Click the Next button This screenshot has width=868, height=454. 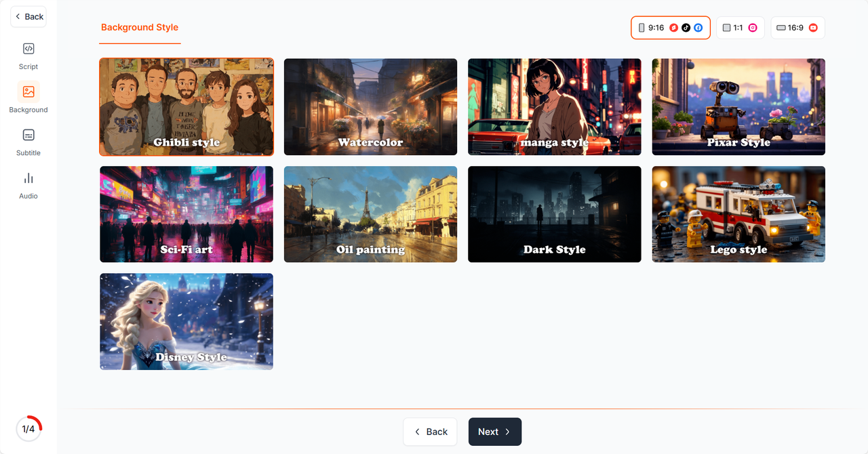[495, 432]
